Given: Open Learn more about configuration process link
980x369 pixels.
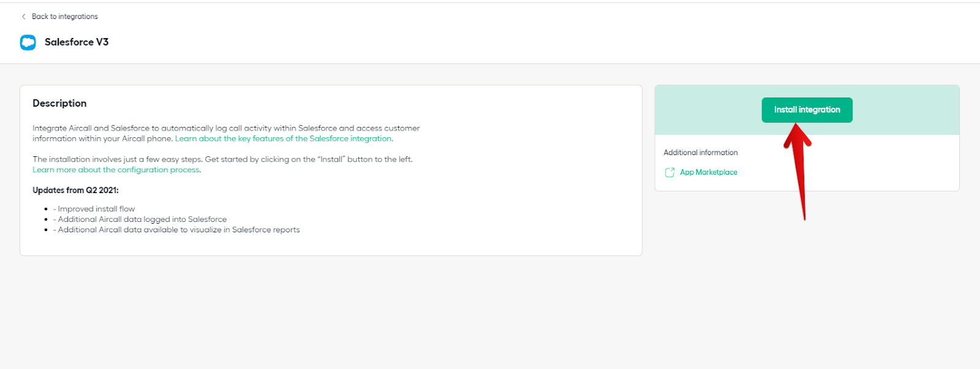Looking at the screenshot, I should tap(116, 170).
